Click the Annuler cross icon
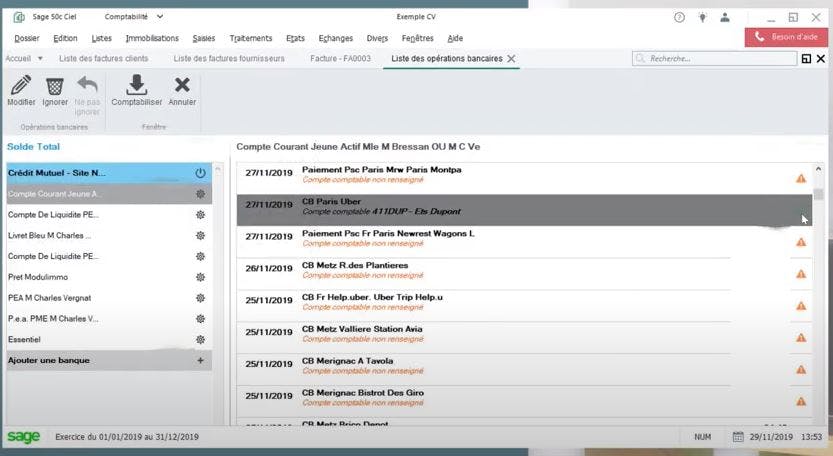833x456 pixels. [182, 85]
